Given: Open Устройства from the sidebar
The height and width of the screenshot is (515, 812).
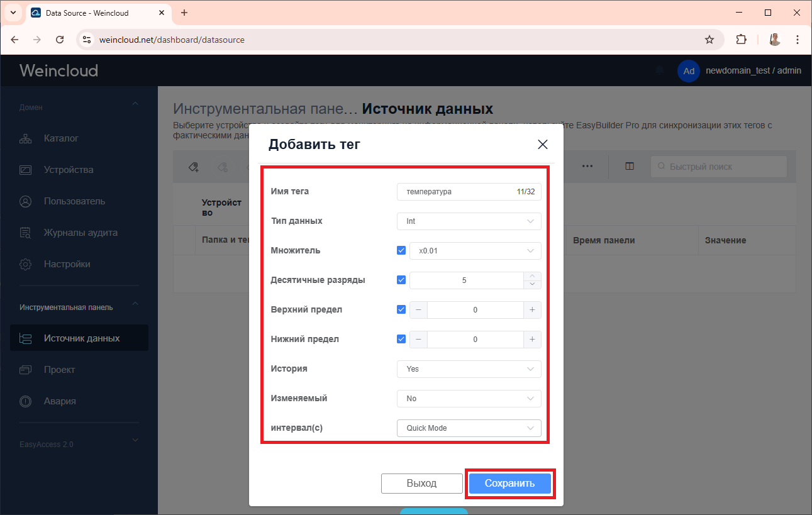Looking at the screenshot, I should click(68, 170).
